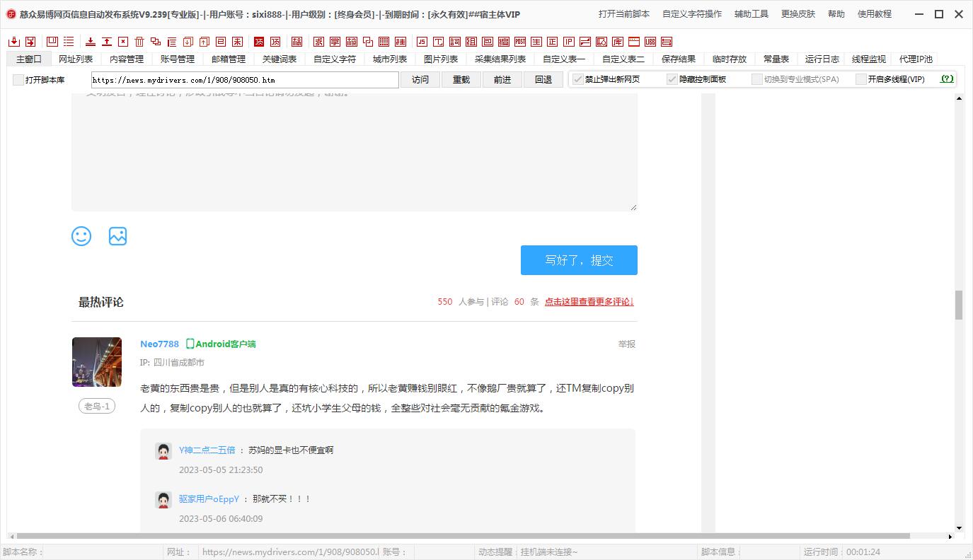Click the 前进 forward button
This screenshot has width=973, height=560.
tap(502, 80)
